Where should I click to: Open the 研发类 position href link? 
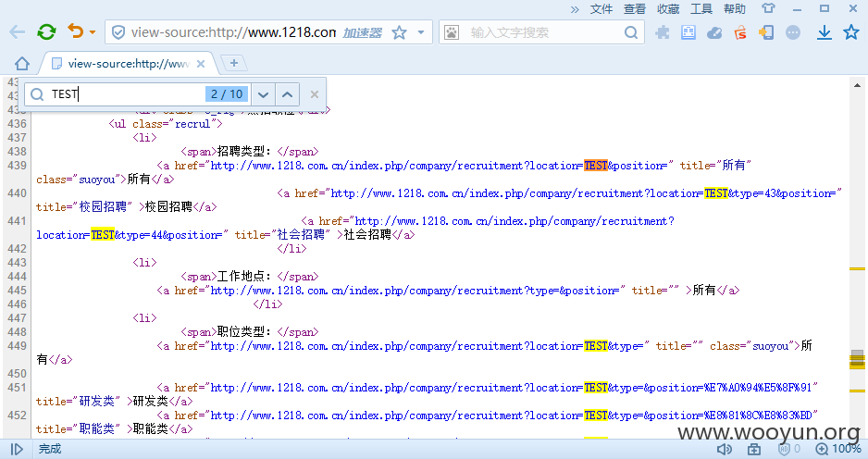[513, 387]
